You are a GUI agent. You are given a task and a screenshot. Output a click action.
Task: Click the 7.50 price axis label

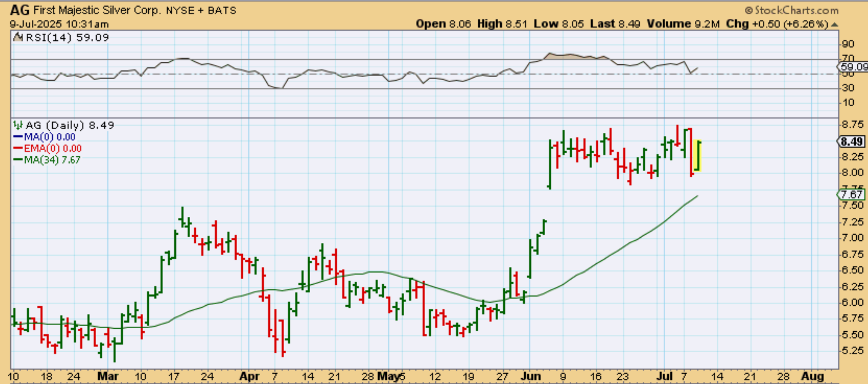(852, 205)
